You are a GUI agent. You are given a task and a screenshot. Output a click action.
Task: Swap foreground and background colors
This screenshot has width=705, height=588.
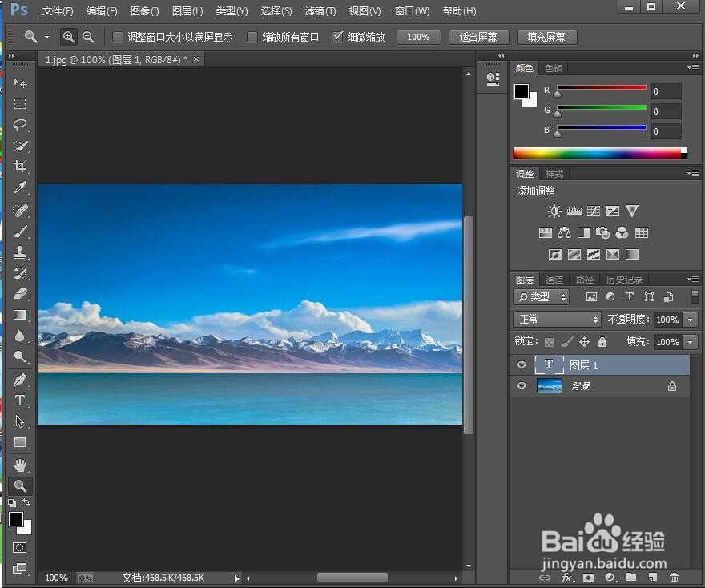[26, 502]
